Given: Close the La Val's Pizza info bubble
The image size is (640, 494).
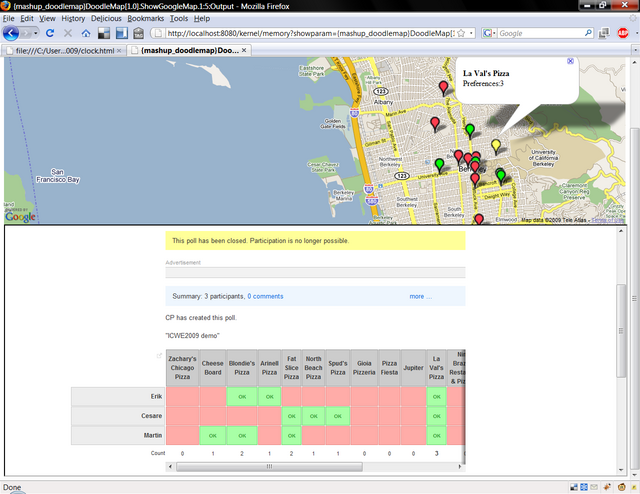Looking at the screenshot, I should click(x=570, y=61).
